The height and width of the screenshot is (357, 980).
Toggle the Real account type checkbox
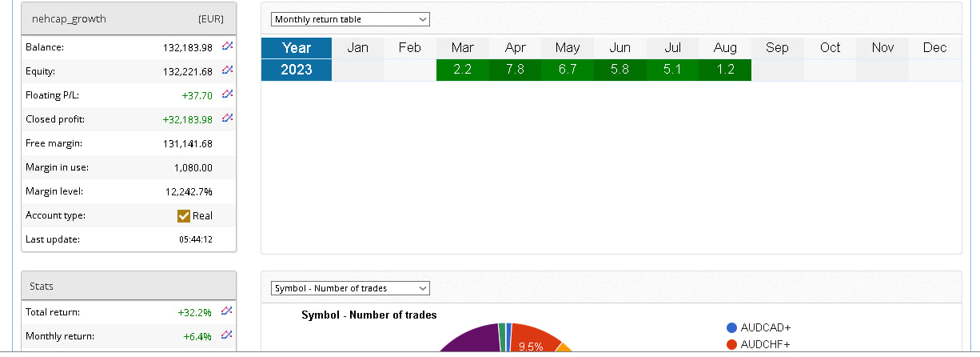[x=184, y=215]
